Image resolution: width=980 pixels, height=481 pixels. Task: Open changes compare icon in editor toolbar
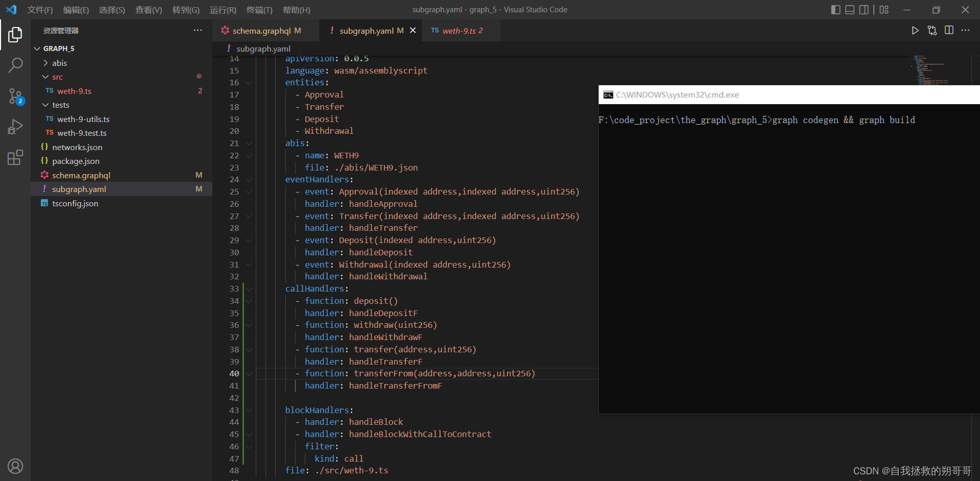[x=932, y=31]
